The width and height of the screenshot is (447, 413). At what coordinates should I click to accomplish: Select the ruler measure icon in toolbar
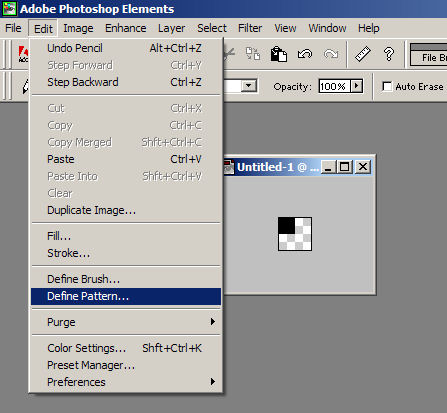362,54
